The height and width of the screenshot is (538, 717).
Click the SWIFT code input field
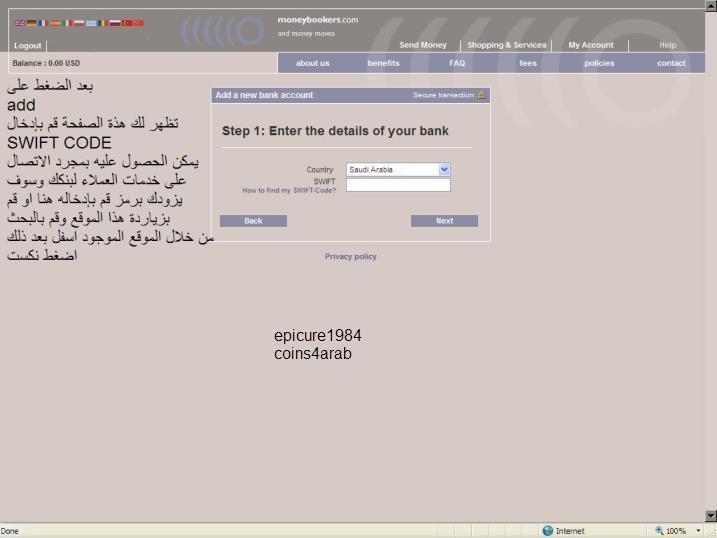[x=398, y=185]
